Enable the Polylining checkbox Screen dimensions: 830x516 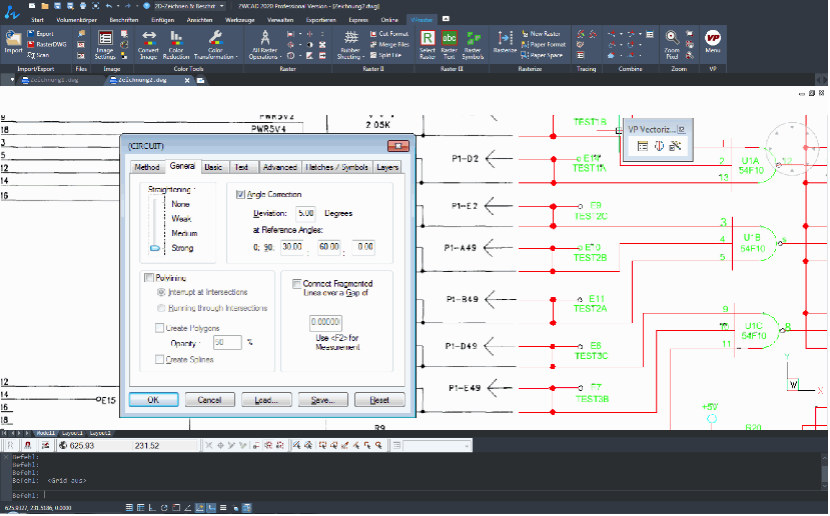tap(149, 277)
